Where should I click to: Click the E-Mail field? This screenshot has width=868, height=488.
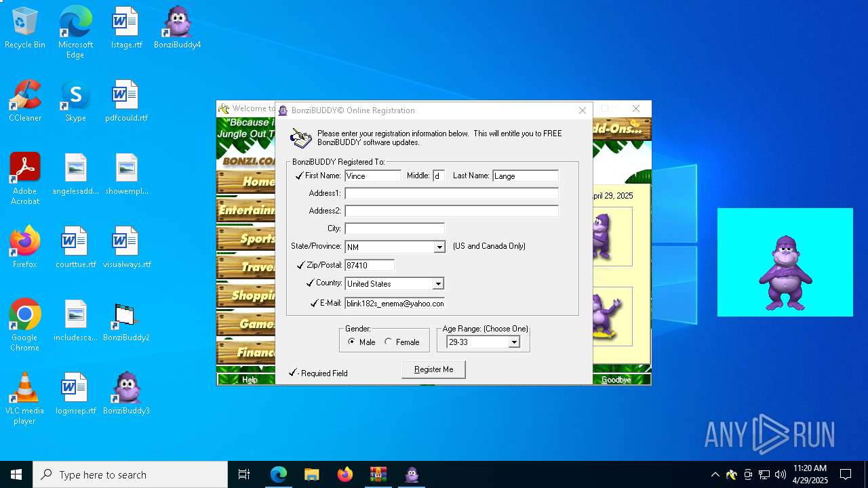coord(395,303)
